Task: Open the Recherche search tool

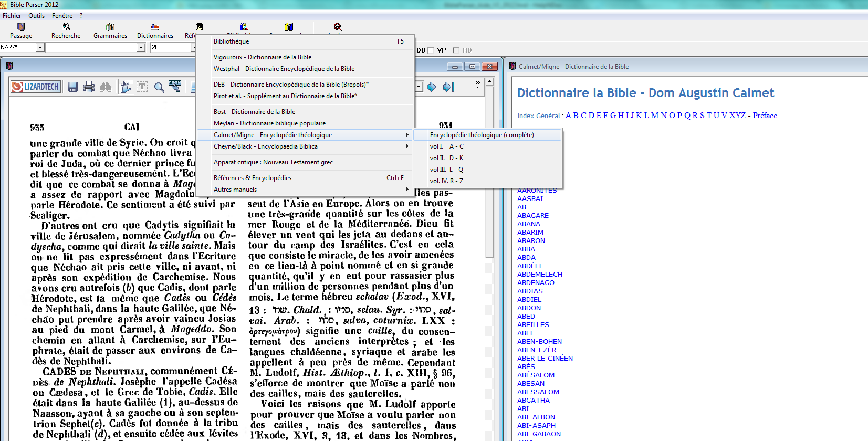Action: point(66,30)
